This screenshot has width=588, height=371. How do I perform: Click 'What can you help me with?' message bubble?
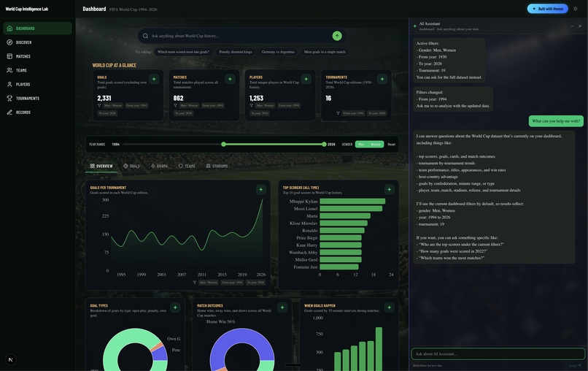pyautogui.click(x=556, y=121)
